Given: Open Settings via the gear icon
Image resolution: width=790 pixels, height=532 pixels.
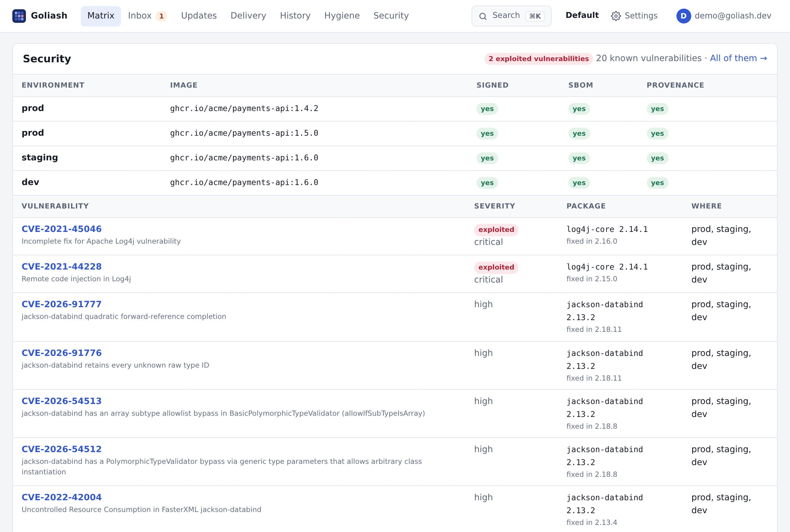Looking at the screenshot, I should [616, 16].
